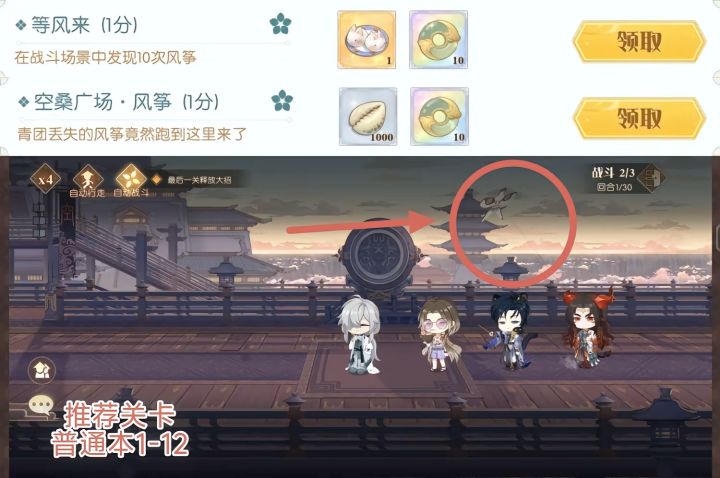Open the chat bubble icon
Viewport: 720px width, 478px height.
[x=42, y=406]
